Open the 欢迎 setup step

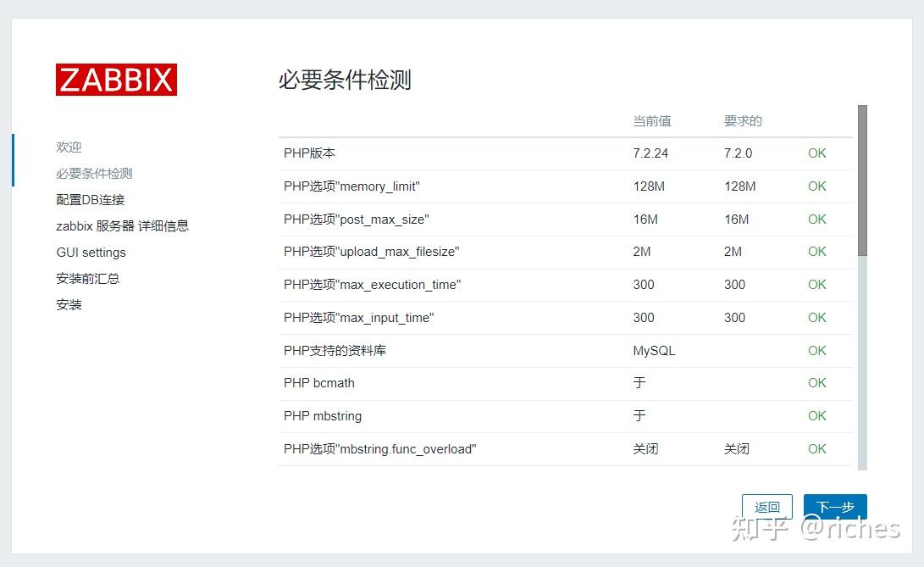coord(69,147)
